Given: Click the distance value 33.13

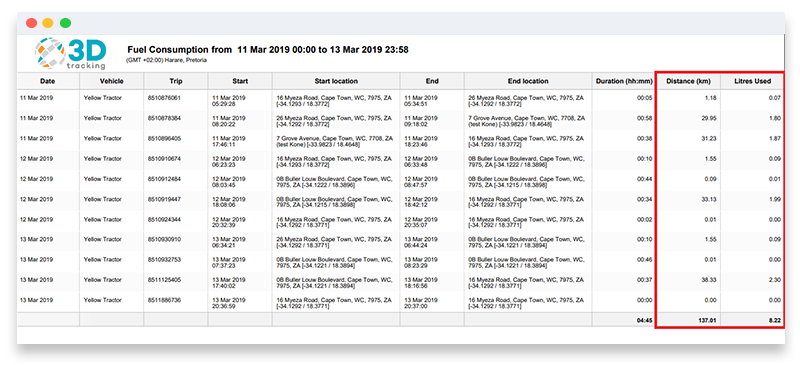Looking at the screenshot, I should 709,199.
